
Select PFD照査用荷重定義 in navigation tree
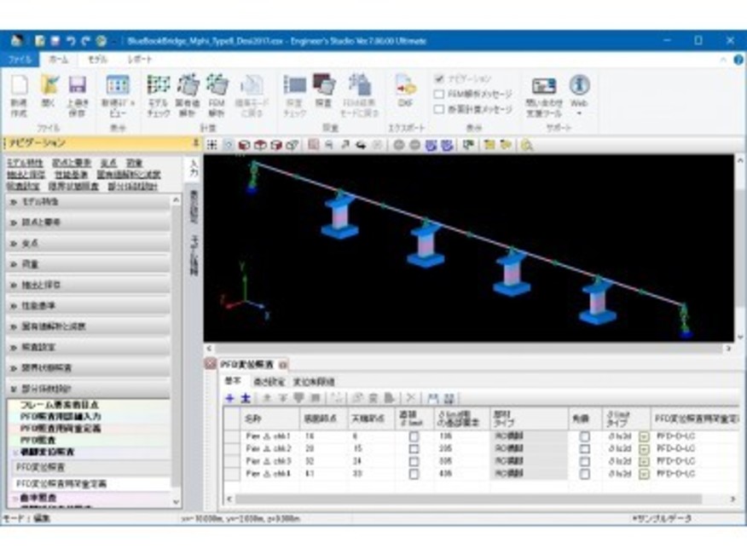(61, 429)
